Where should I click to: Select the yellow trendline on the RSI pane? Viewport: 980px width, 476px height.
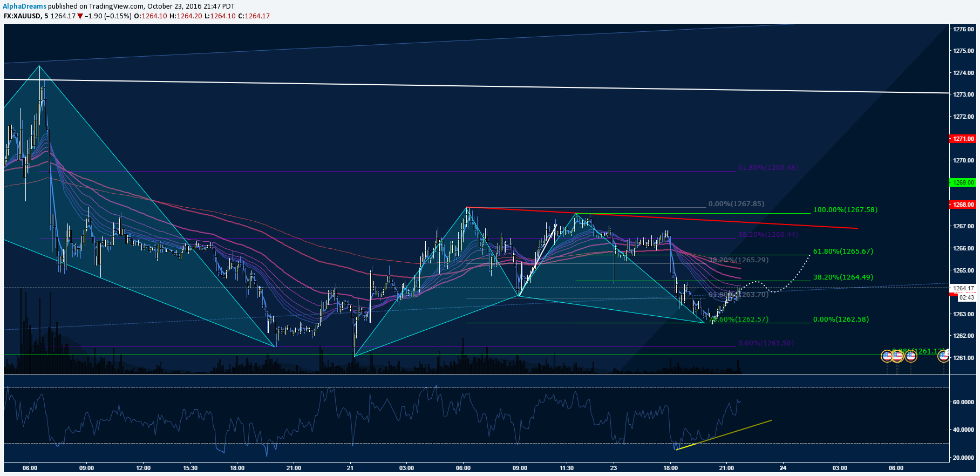724,434
